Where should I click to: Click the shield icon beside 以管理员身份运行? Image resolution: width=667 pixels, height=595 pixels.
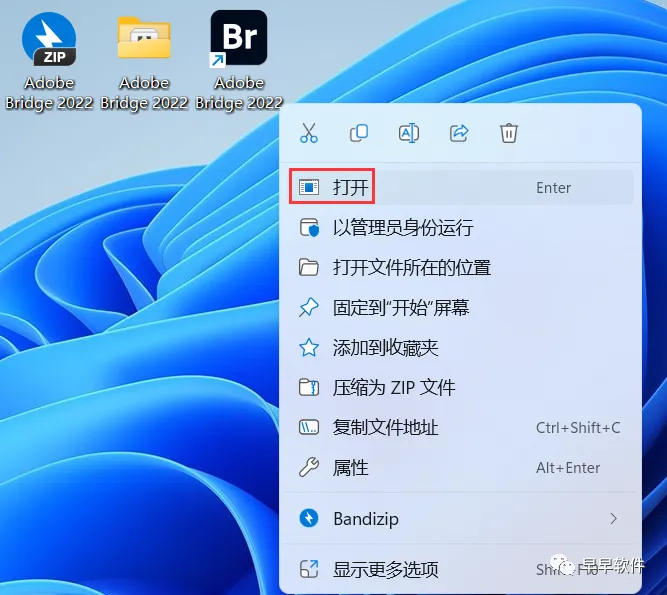(x=309, y=228)
